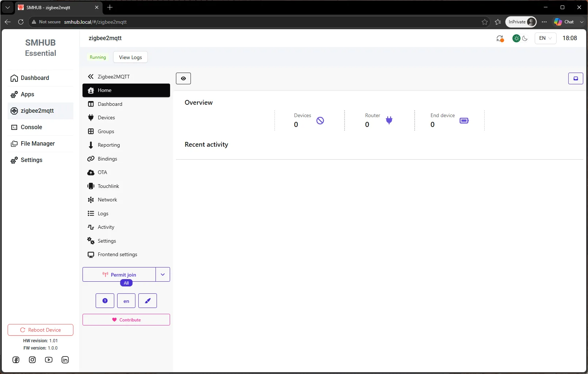Select zigbee2mqtt in SMHUB sidebar
The image size is (588, 374).
pyautogui.click(x=41, y=111)
